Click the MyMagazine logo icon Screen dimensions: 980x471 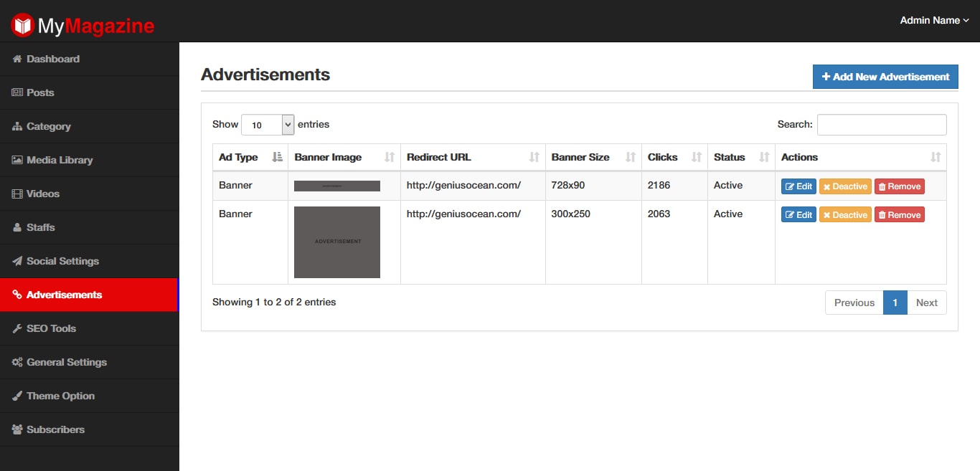click(22, 26)
